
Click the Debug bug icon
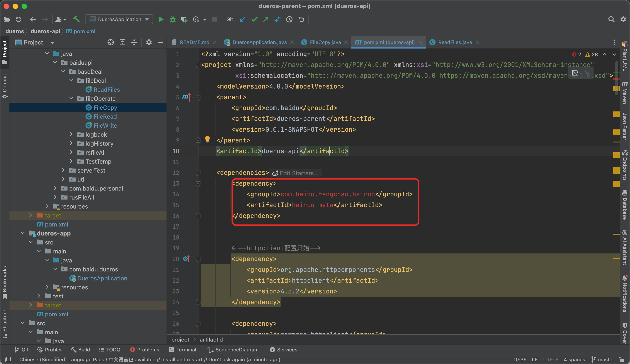[173, 19]
